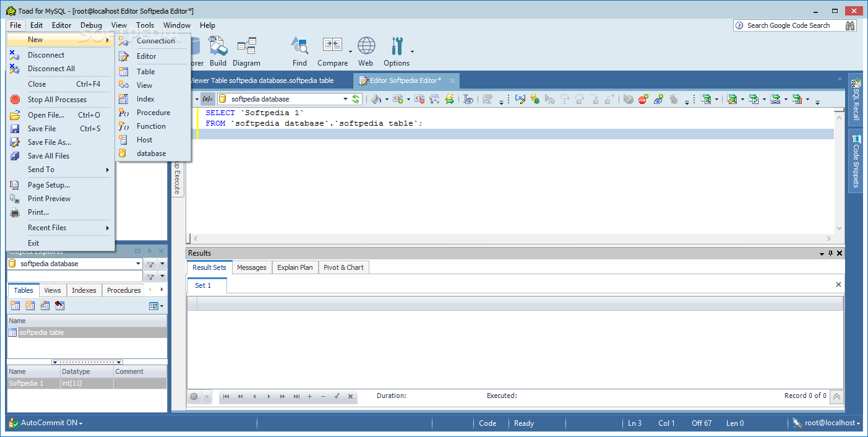Click the debug bug icon with lightning
This screenshot has height=437, width=868.
pos(535,99)
